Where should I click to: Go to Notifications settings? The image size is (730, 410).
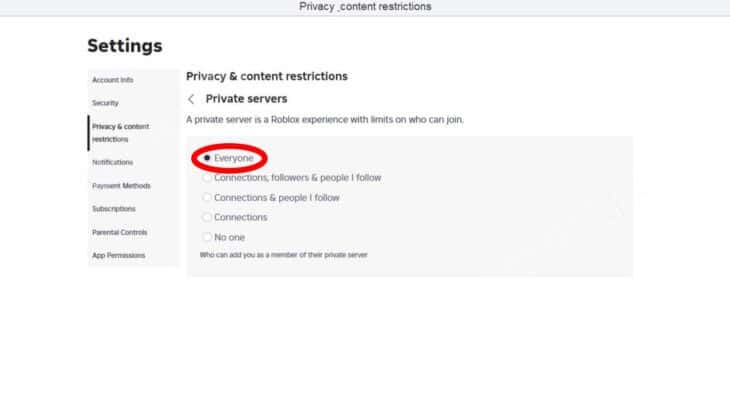[113, 162]
